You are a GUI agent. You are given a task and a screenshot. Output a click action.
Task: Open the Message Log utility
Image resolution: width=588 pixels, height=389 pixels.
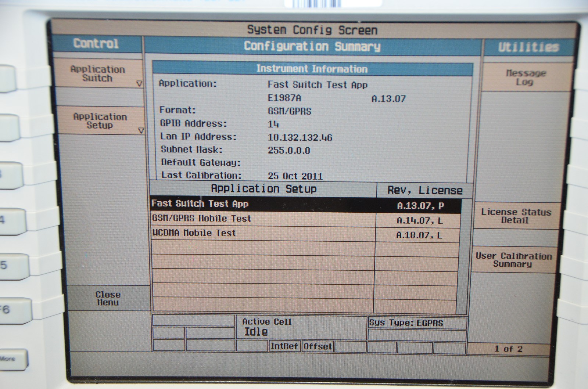pos(526,78)
